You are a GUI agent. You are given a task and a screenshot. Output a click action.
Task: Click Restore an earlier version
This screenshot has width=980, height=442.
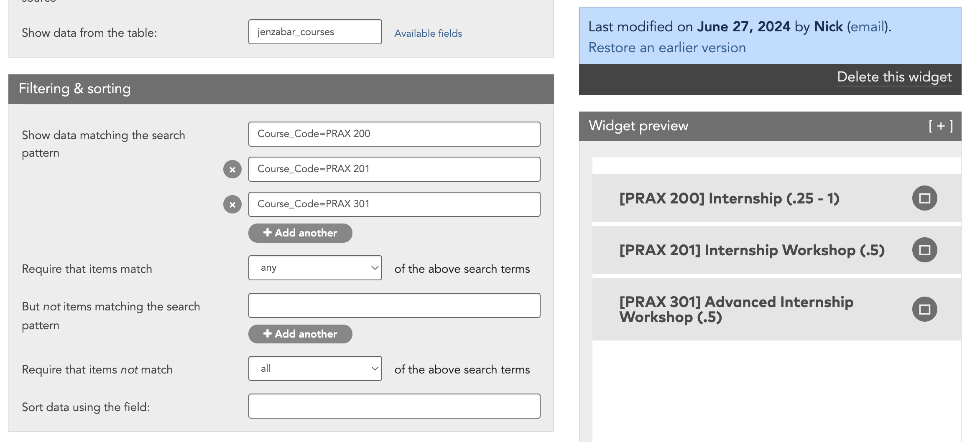(x=667, y=48)
